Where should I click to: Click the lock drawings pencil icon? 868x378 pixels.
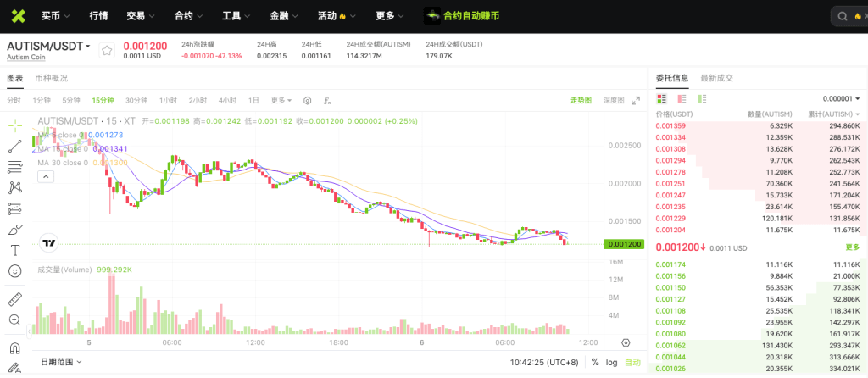click(x=15, y=369)
